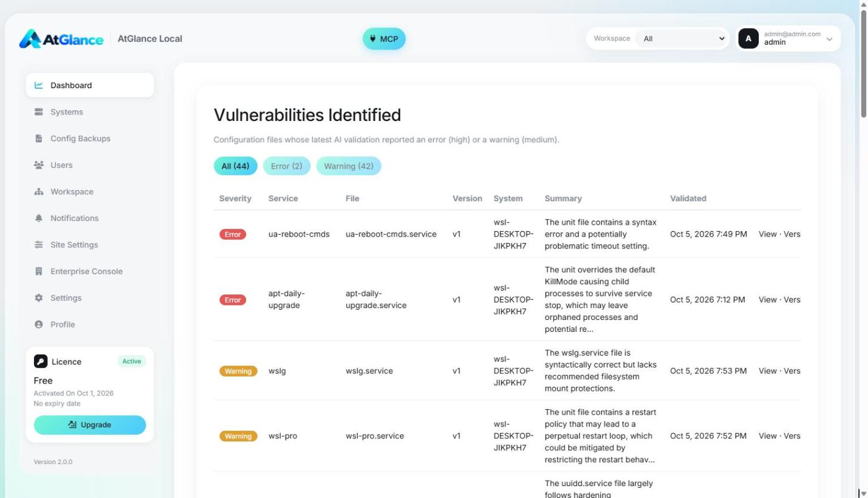The height and width of the screenshot is (498, 868).
Task: Click the Version column header
Action: click(x=467, y=198)
